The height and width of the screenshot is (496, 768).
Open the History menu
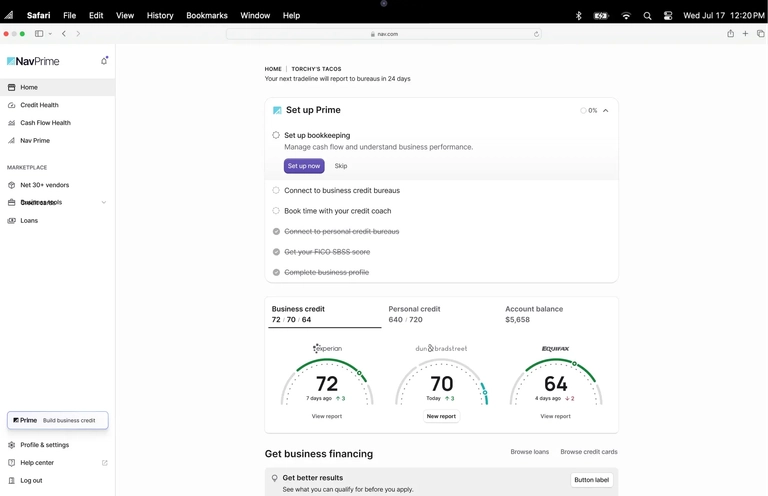pos(160,16)
